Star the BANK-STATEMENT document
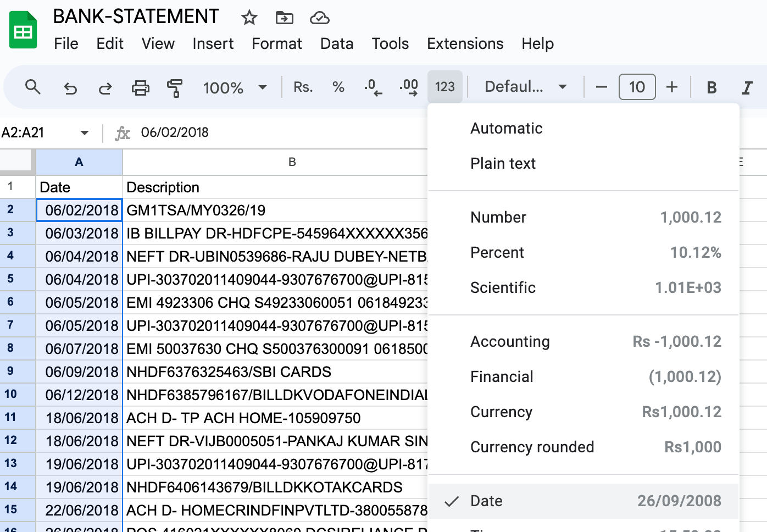Viewport: 767px width, 532px height. pos(249,18)
